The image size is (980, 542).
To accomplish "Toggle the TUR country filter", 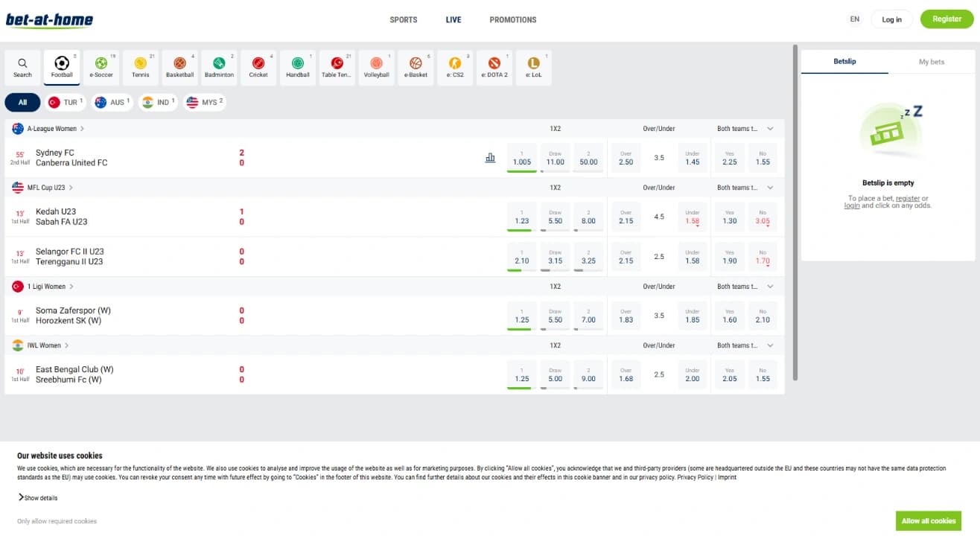I will pos(66,102).
